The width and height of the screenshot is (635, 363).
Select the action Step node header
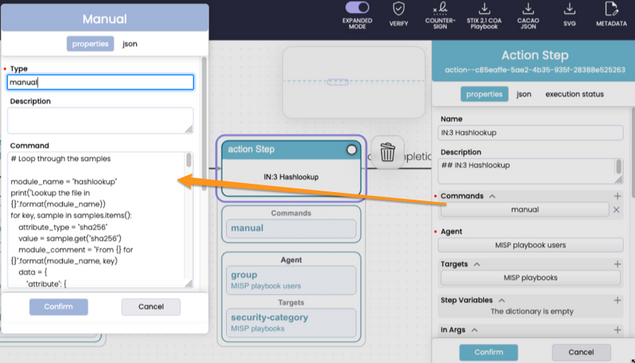click(291, 149)
